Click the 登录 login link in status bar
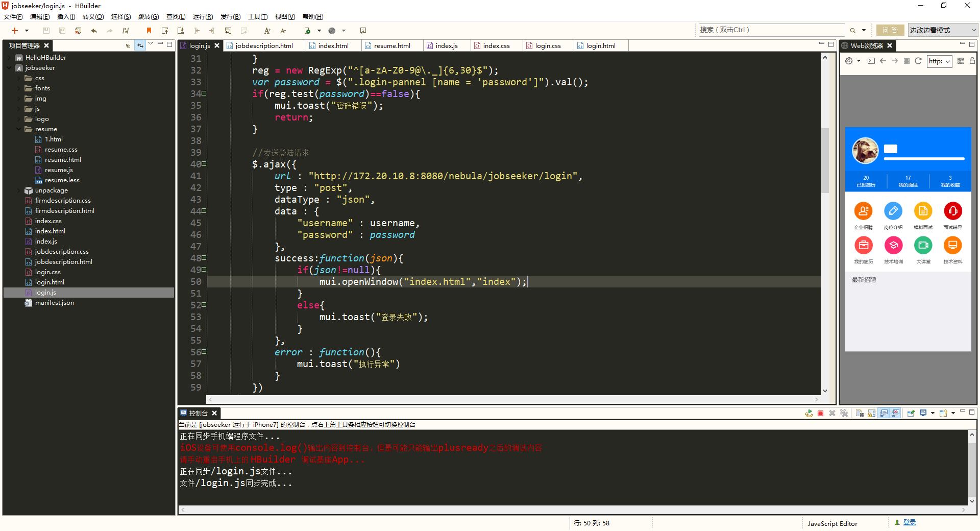The image size is (980, 531). (909, 522)
